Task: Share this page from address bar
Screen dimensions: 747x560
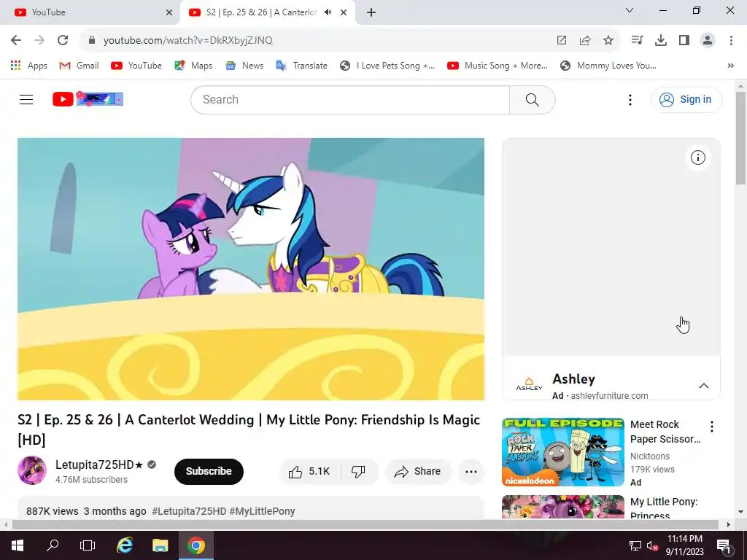Action: click(585, 40)
